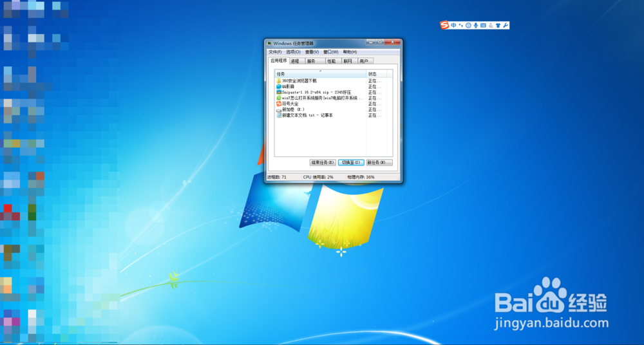Click Task Manager title bar icon
Viewport: 644px width, 345px height.
coord(269,43)
